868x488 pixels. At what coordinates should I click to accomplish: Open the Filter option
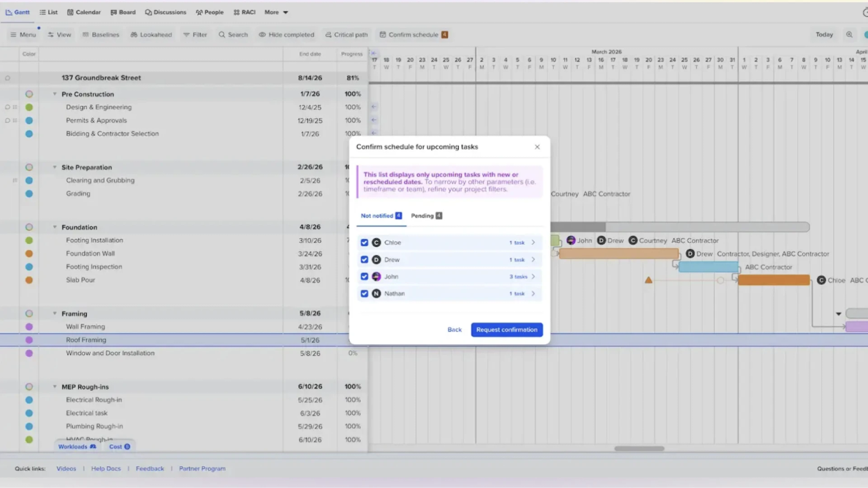pos(195,35)
